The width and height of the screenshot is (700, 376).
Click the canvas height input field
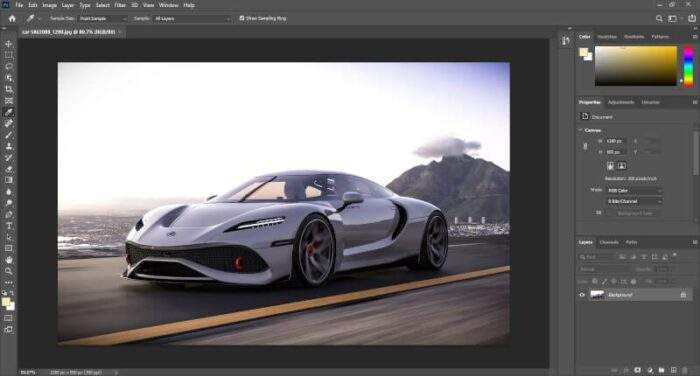[616, 152]
